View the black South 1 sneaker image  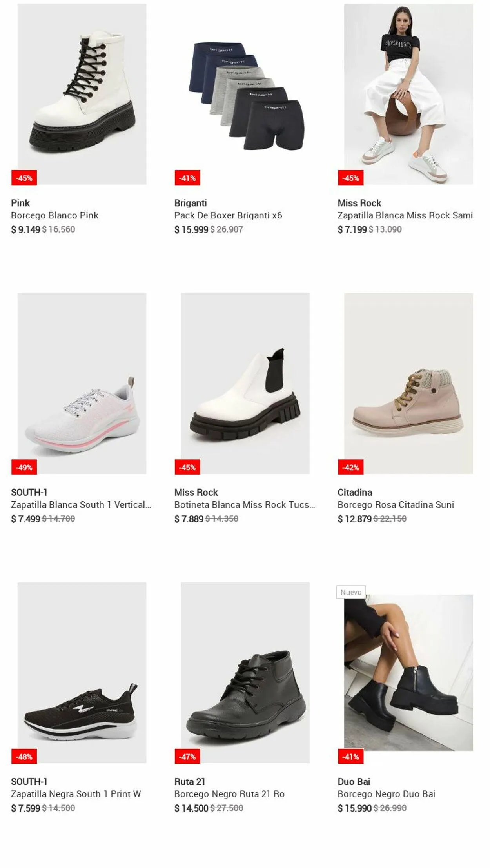click(x=82, y=672)
